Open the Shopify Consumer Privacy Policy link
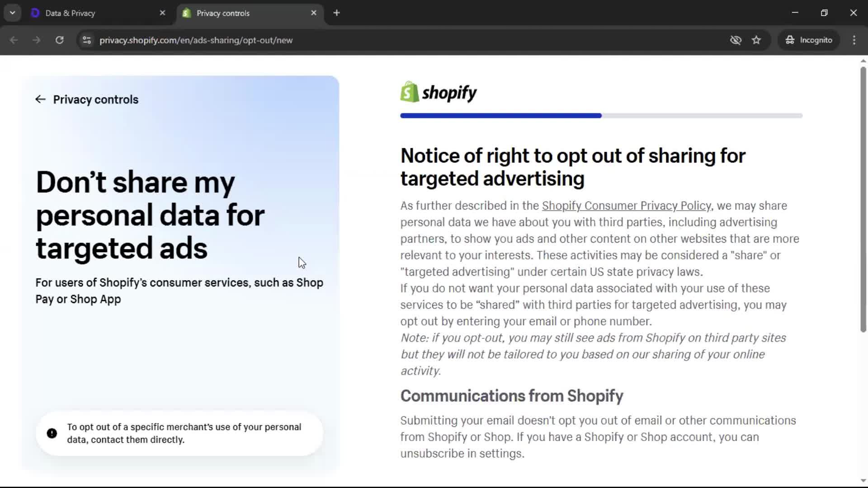 (626, 206)
